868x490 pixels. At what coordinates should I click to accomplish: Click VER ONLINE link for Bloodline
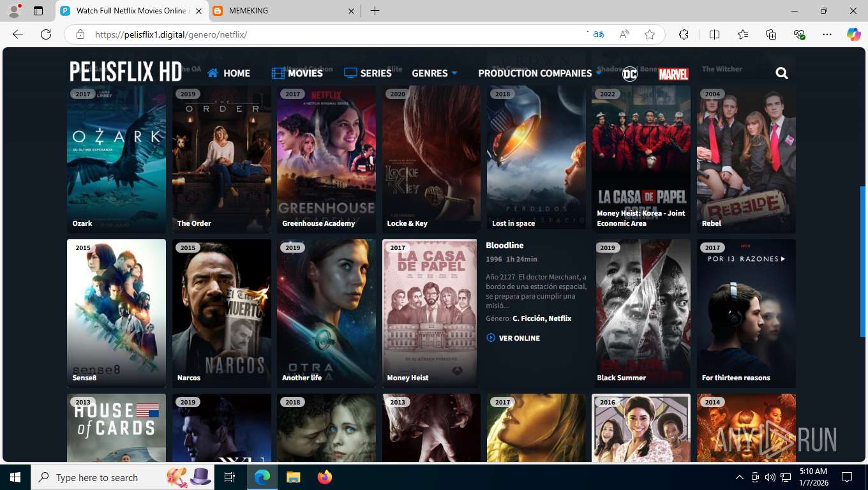coord(513,338)
